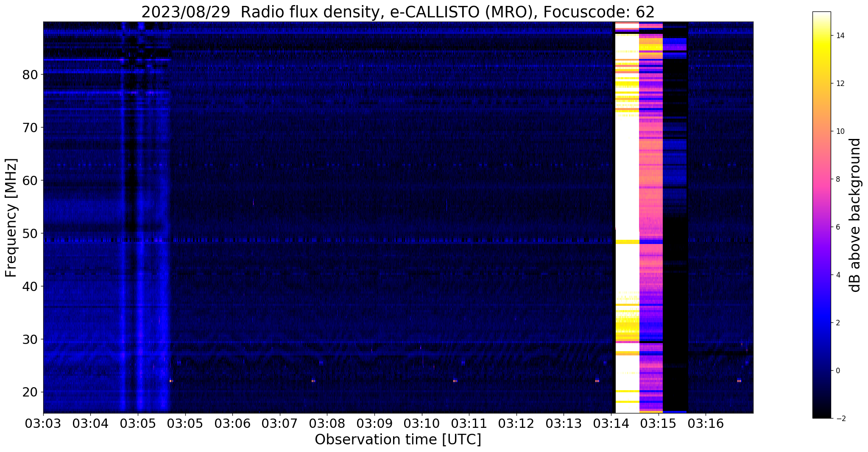
Task: Click the 03:16 time tick label
Action: [x=706, y=424]
